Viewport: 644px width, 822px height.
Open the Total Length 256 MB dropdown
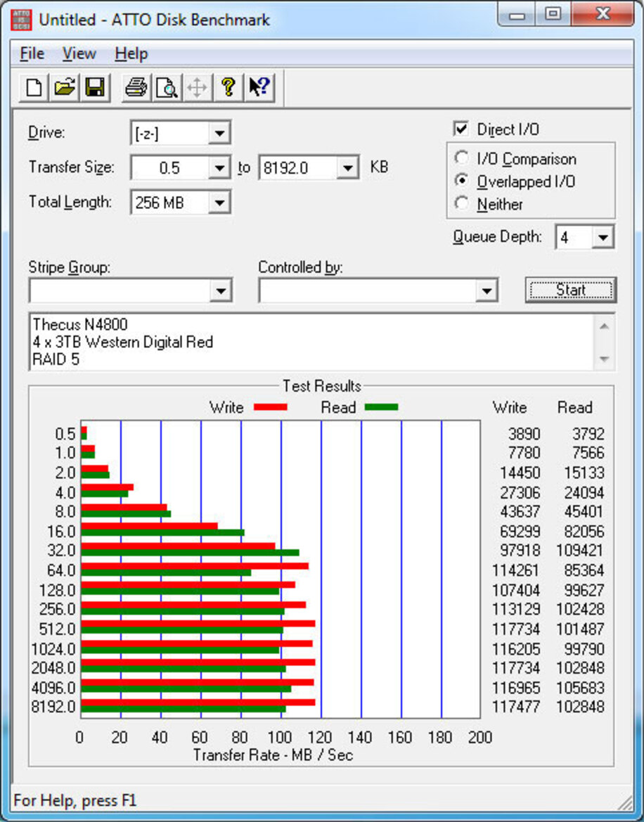click(x=219, y=203)
